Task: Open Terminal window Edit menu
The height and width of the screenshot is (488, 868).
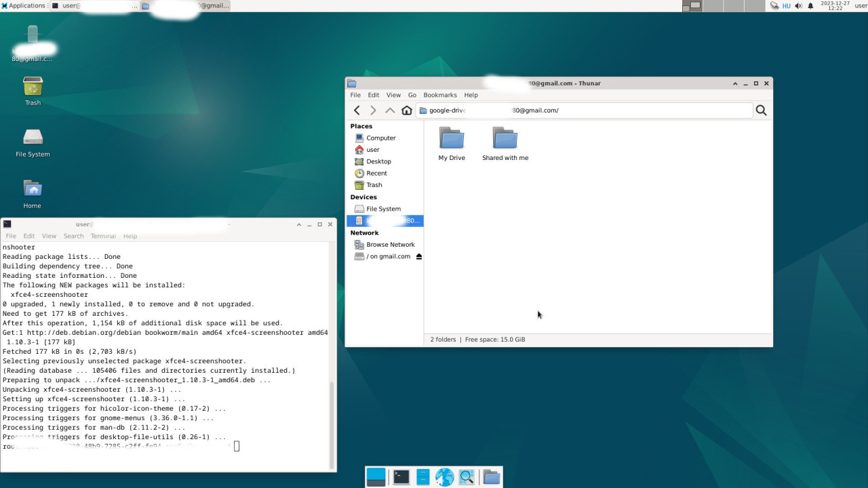Action: [29, 236]
